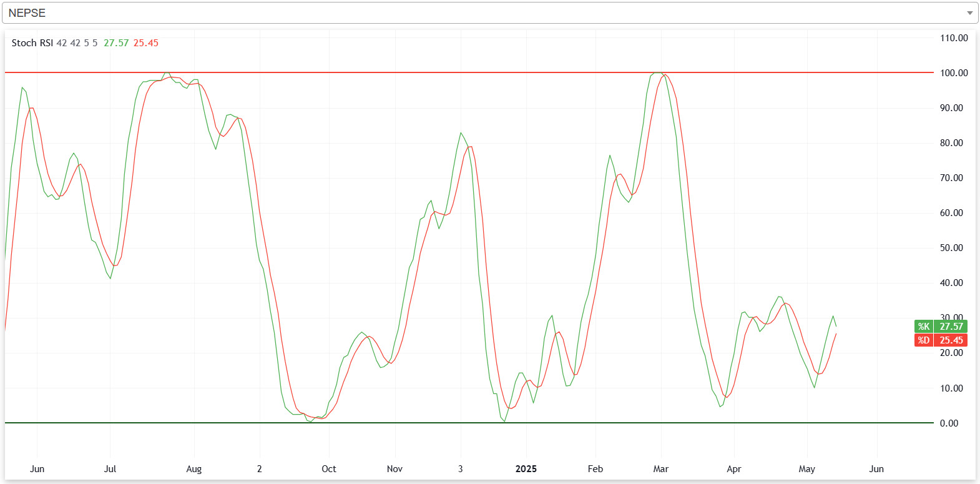The image size is (980, 484).
Task: Click the Nov label on time axis
Action: [394, 469]
